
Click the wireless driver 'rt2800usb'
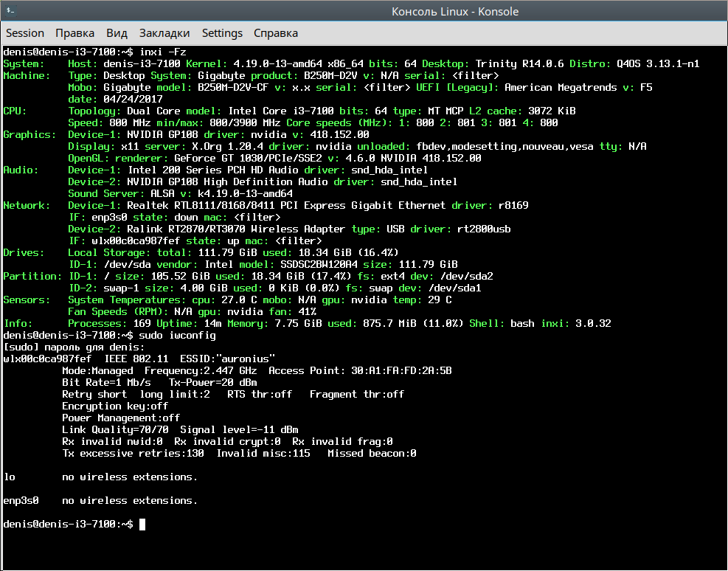(484, 229)
